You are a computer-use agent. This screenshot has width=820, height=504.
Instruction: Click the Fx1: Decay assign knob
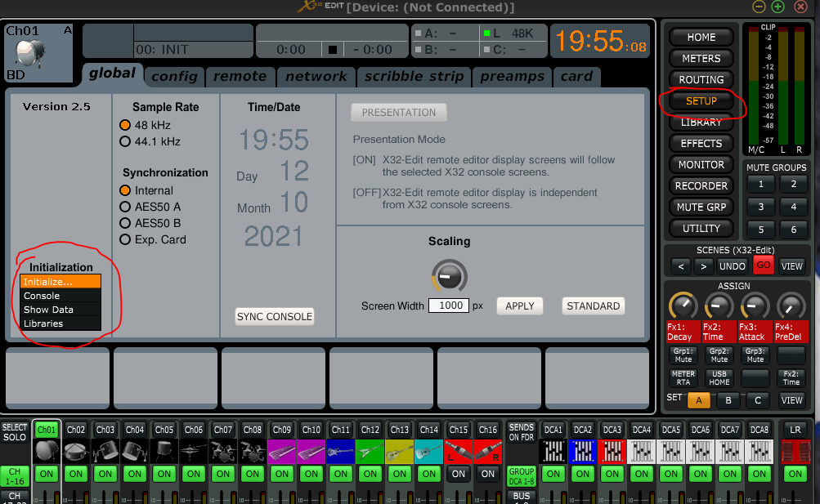[x=683, y=306]
